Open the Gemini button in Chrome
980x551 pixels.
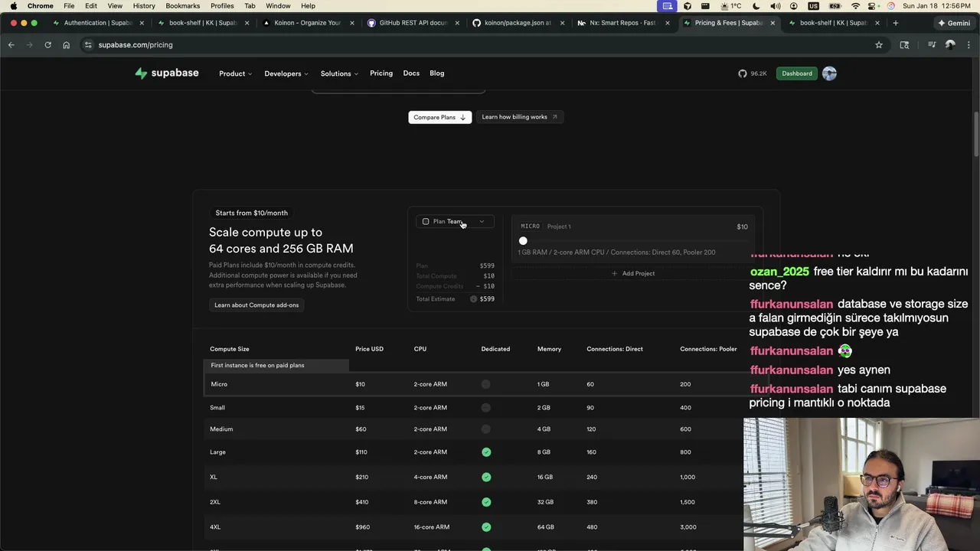(954, 23)
